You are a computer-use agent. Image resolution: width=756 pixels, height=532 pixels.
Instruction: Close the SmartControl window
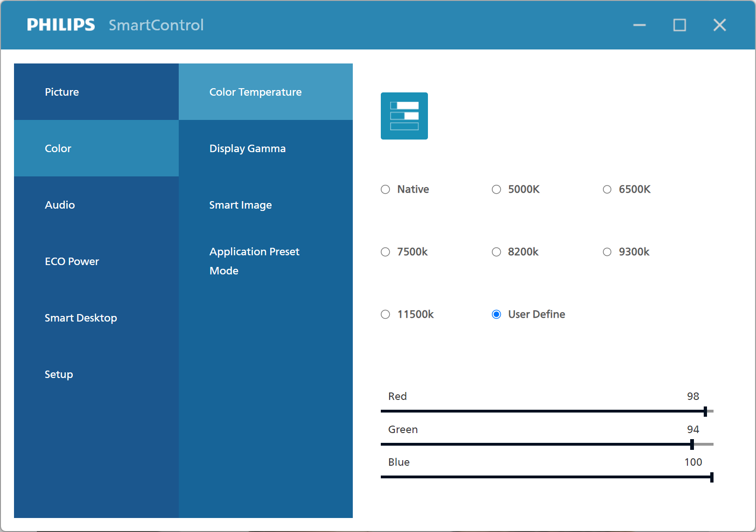point(720,25)
